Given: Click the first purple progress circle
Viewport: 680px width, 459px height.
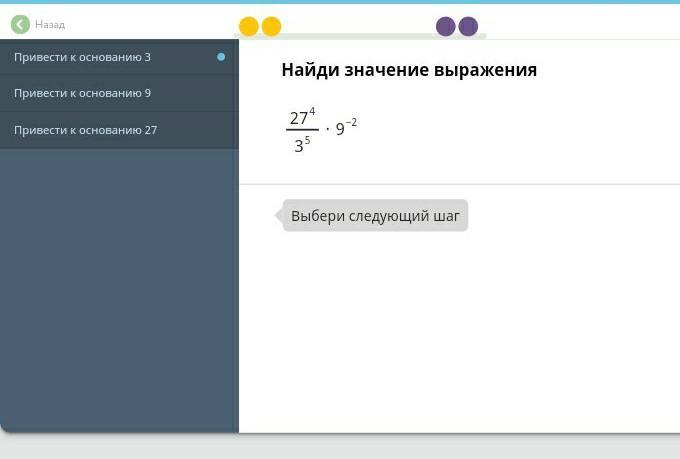Looking at the screenshot, I should [445, 26].
